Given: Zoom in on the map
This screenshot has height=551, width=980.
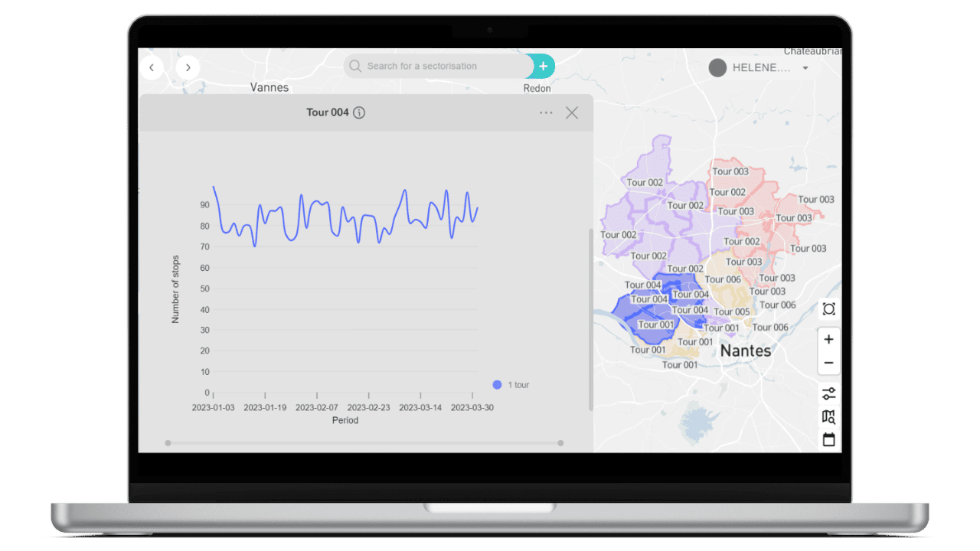Looking at the screenshot, I should coord(828,339).
